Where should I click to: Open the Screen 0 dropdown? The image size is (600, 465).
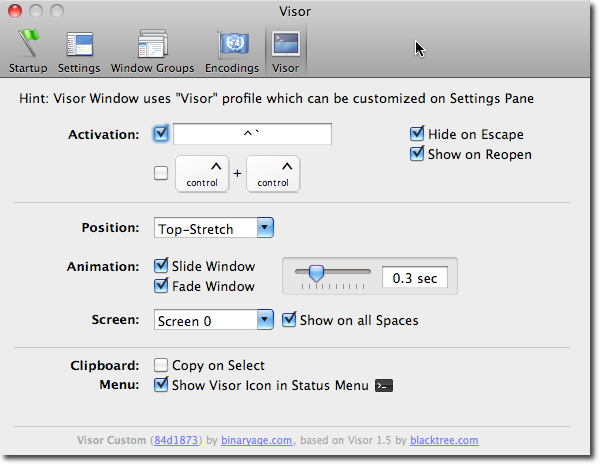point(214,320)
